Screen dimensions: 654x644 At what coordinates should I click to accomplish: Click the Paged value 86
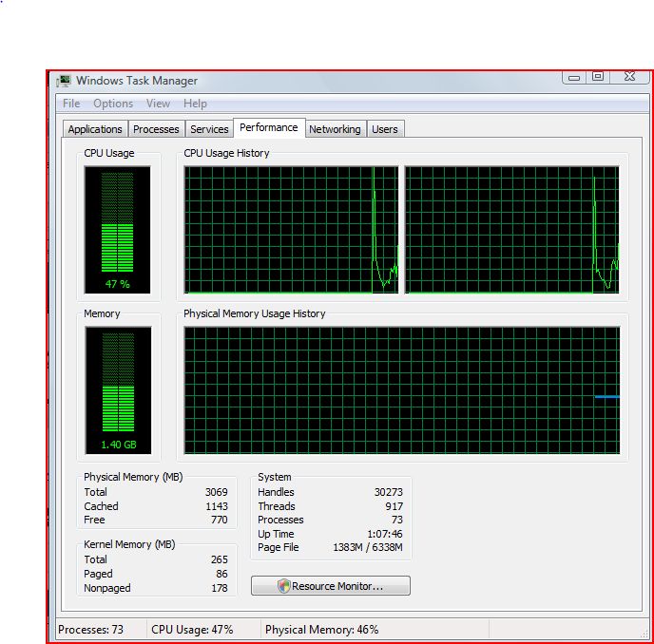click(221, 574)
